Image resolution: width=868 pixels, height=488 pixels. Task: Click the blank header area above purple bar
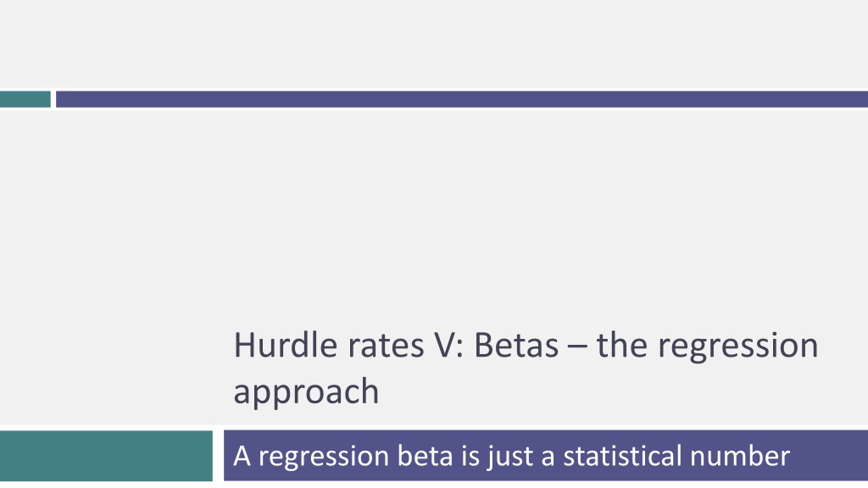click(434, 44)
